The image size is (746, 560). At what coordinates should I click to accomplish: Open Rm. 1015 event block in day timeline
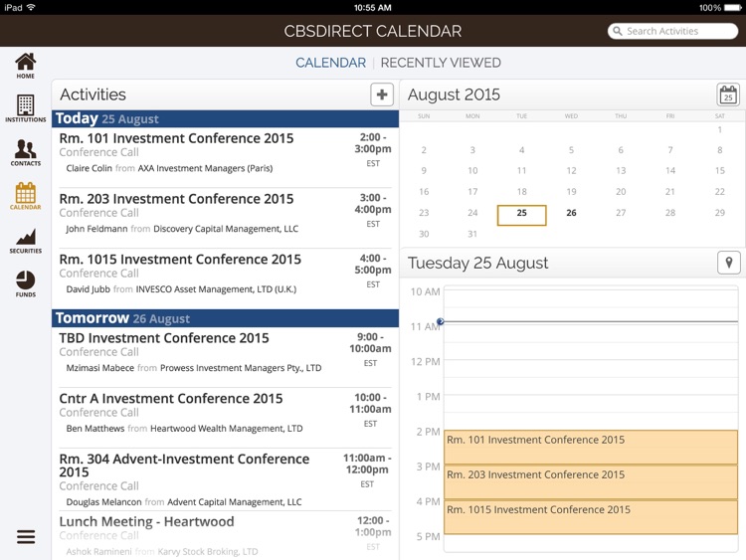click(591, 517)
